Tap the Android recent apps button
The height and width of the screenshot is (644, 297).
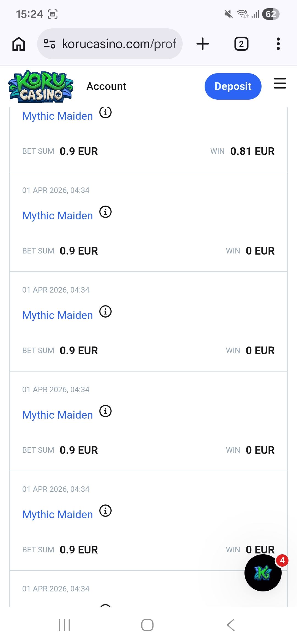(64, 625)
